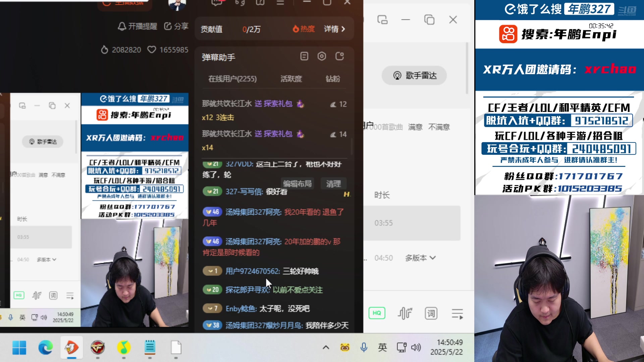Viewport: 644px width, 362px height.
Task: Switch to 在线用户(2255) tab
Action: [x=232, y=79]
